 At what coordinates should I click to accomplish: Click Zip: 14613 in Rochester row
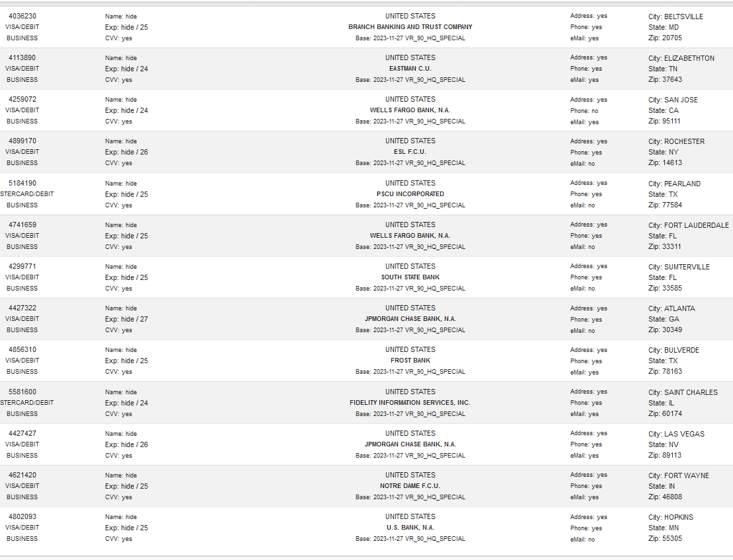coord(665,163)
